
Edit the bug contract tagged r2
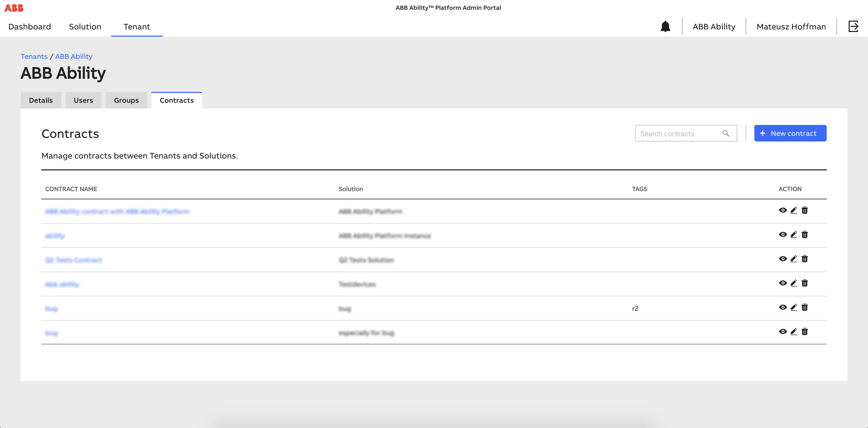(x=794, y=307)
